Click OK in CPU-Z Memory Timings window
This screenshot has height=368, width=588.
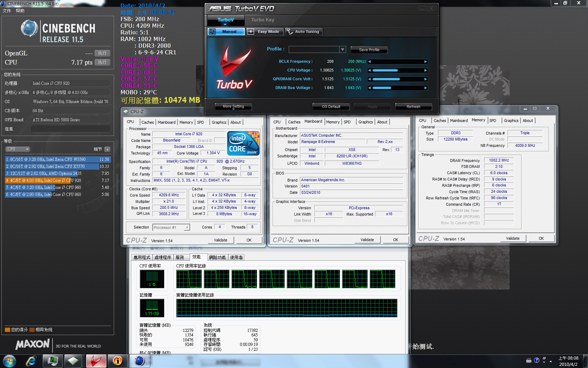[541, 238]
